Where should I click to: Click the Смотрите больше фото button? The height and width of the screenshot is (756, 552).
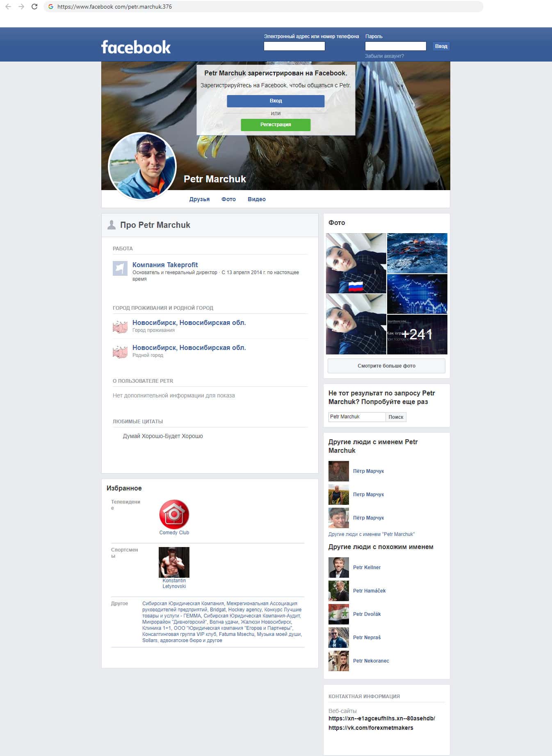click(386, 366)
